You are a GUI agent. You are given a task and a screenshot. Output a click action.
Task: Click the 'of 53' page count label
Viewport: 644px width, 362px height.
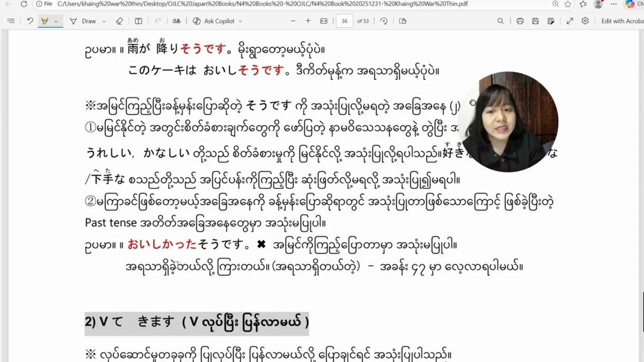pos(363,21)
